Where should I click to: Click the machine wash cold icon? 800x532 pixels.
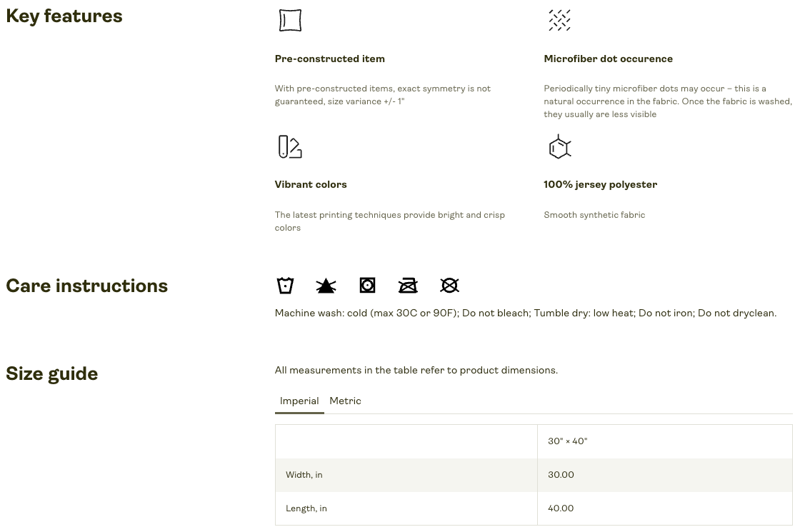(x=285, y=286)
